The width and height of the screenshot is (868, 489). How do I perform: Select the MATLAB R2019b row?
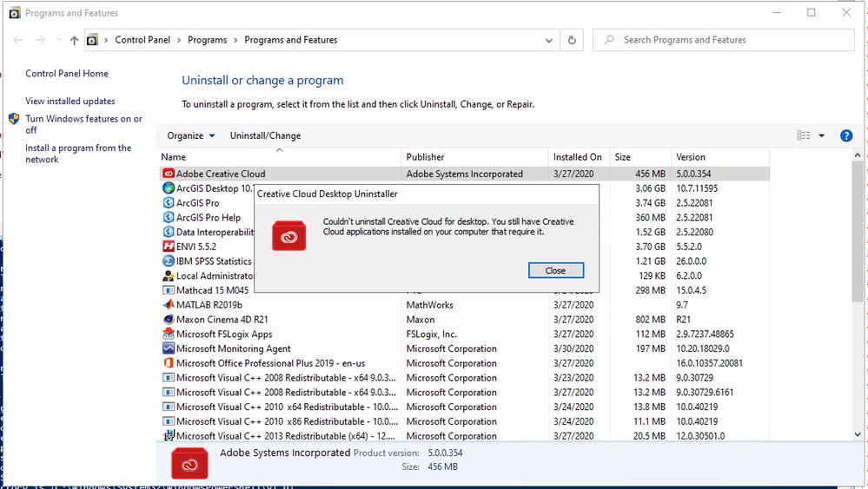[x=465, y=305]
